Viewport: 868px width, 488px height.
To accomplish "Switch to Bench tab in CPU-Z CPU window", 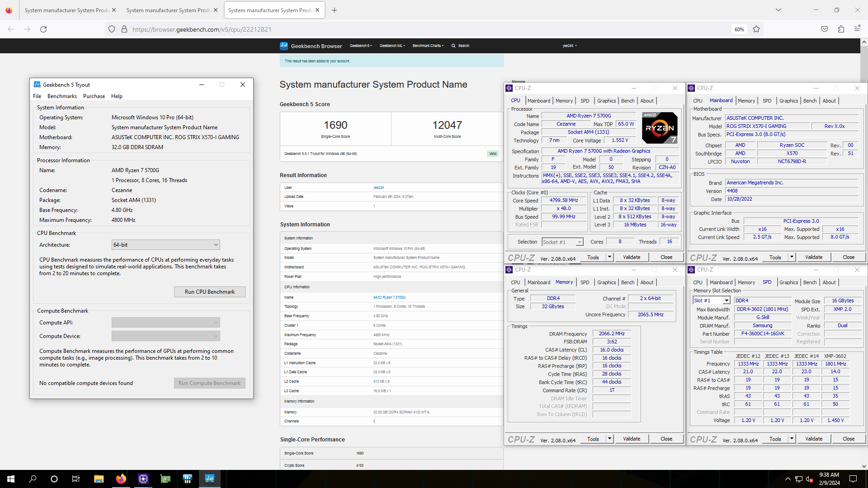I will pos(627,101).
